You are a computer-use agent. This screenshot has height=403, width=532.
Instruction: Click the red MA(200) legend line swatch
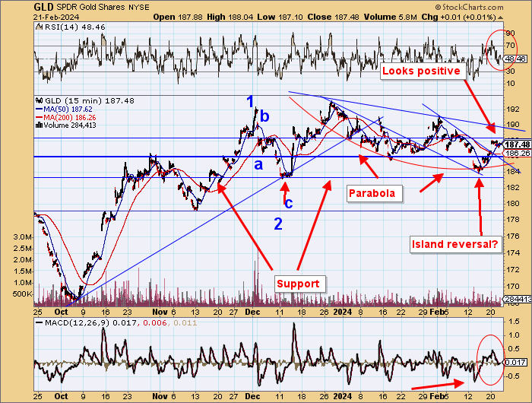(x=39, y=117)
